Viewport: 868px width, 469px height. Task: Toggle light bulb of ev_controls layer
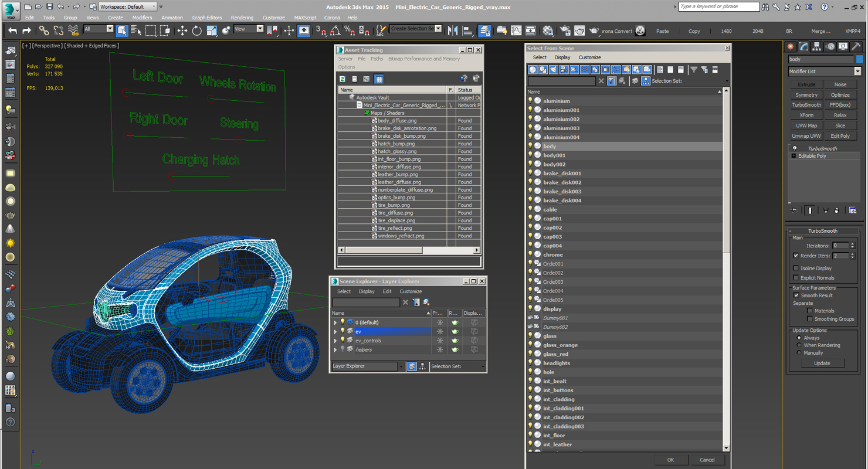(x=343, y=340)
